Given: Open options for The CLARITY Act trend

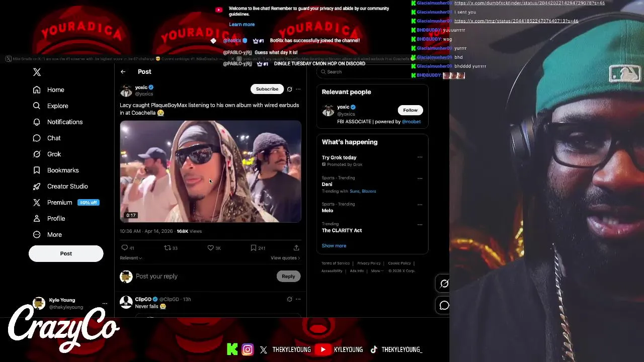Looking at the screenshot, I should 420,225.
